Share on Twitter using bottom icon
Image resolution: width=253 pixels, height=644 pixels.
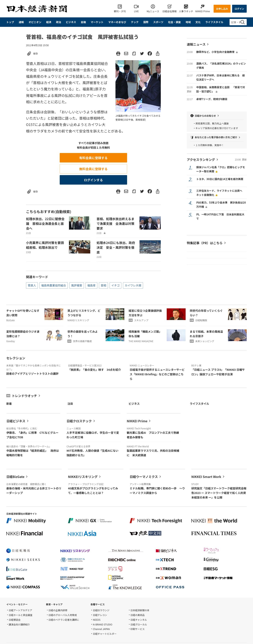pyautogui.click(x=142, y=191)
